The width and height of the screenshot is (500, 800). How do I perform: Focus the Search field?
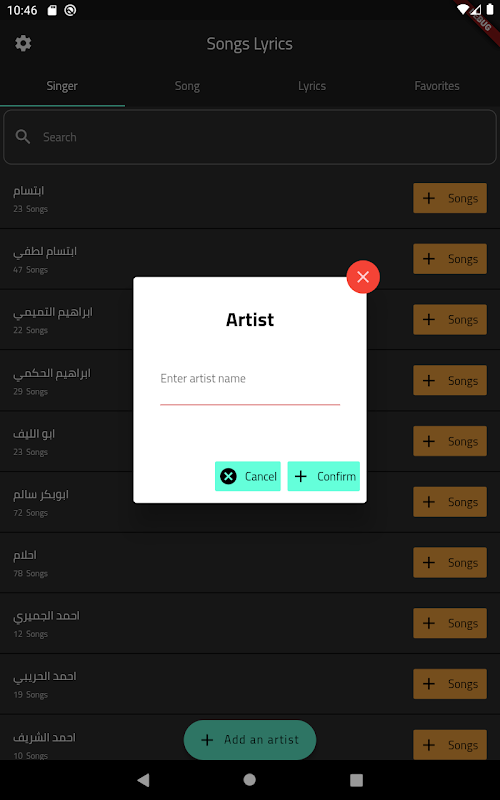250,137
